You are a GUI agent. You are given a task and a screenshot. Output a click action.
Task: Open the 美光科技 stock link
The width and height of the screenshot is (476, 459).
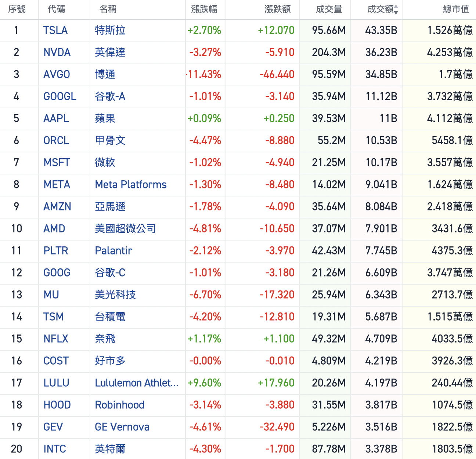[x=115, y=294]
